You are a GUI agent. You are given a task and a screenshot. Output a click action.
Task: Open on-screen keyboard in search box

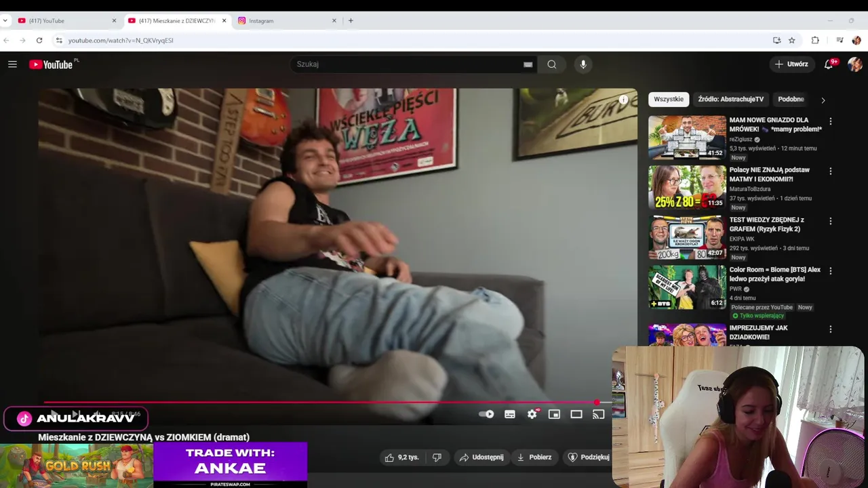click(x=528, y=64)
